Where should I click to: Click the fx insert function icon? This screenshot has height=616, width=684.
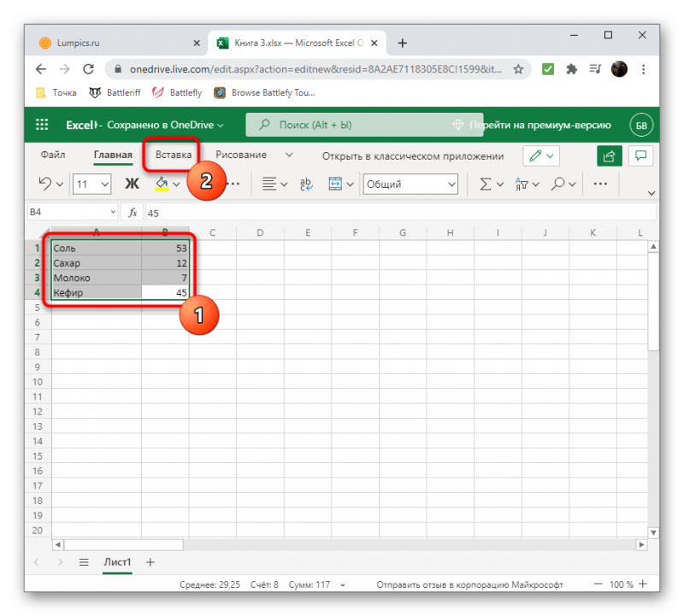coord(133,213)
